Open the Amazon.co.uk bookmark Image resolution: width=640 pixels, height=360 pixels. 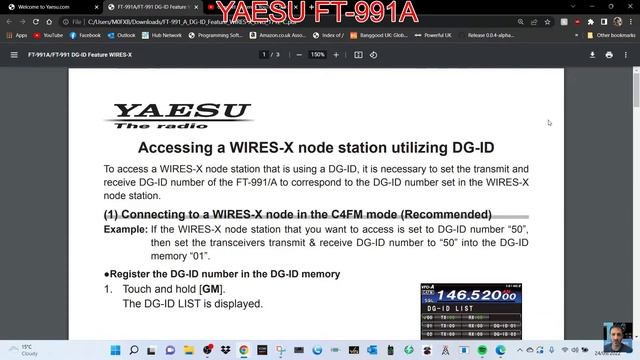pyautogui.click(x=278, y=36)
